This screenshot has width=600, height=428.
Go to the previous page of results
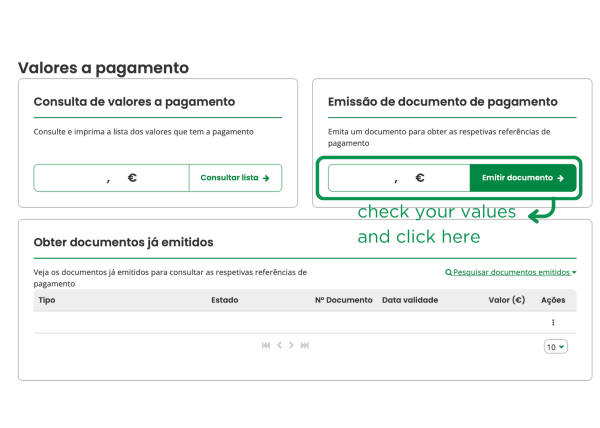coord(280,345)
